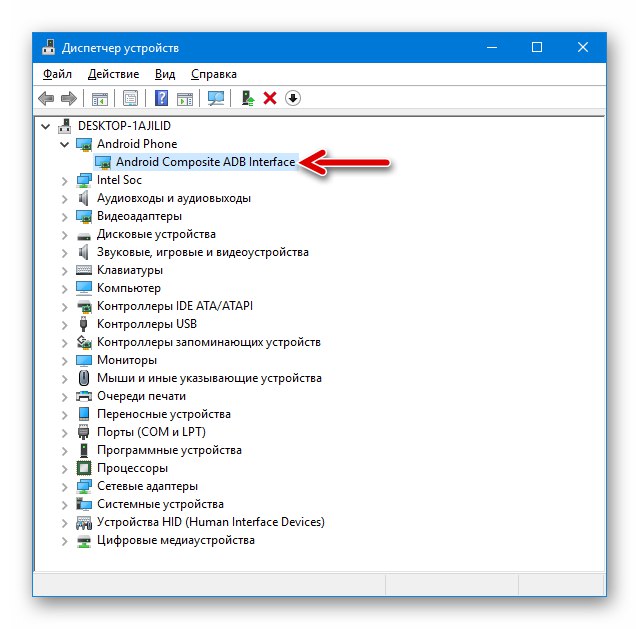Select the Клавиатуры label
The width and height of the screenshot is (639, 629).
pos(130,270)
